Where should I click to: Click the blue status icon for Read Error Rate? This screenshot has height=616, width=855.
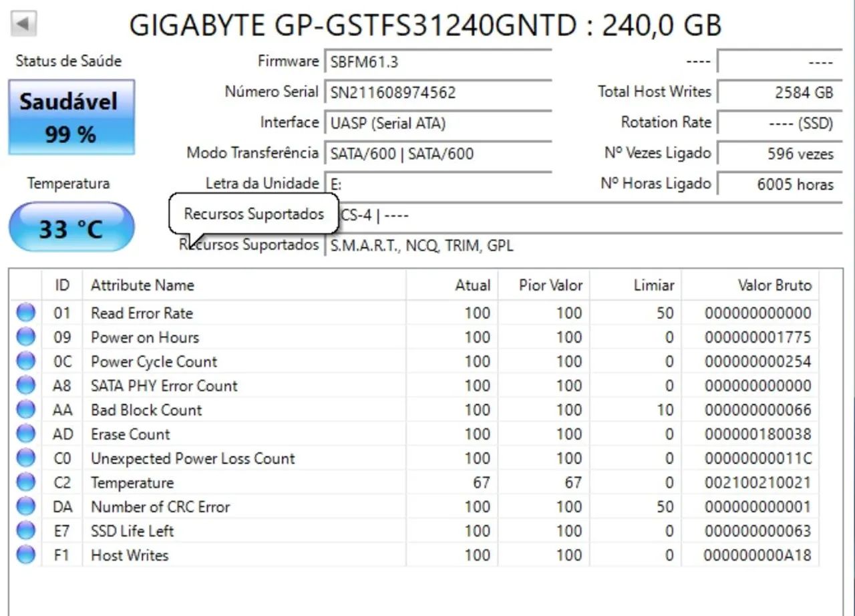pos(25,313)
